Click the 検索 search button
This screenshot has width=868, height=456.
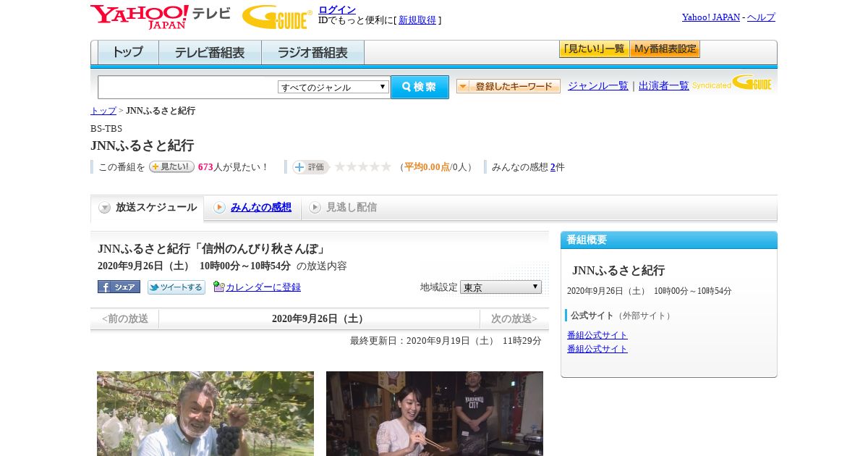420,87
